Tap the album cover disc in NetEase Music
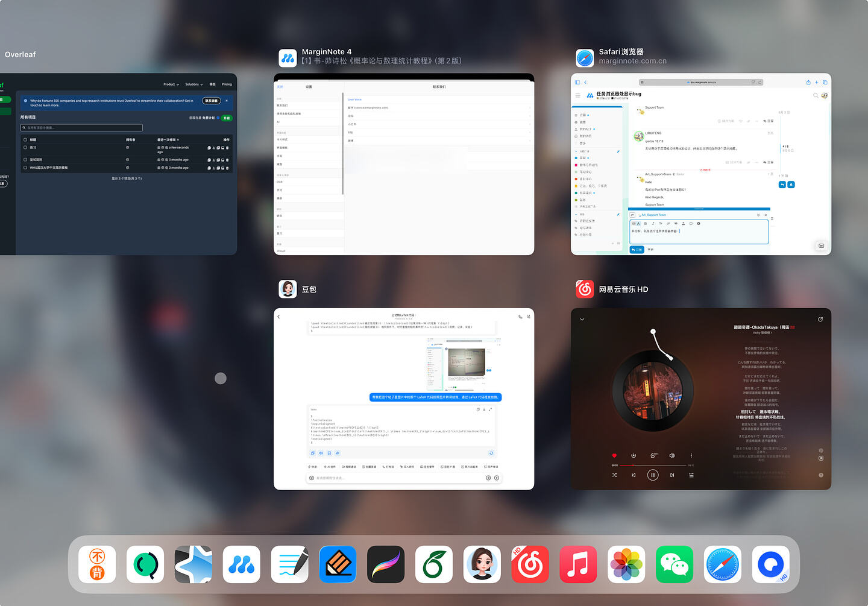The height and width of the screenshot is (606, 868). [x=654, y=391]
